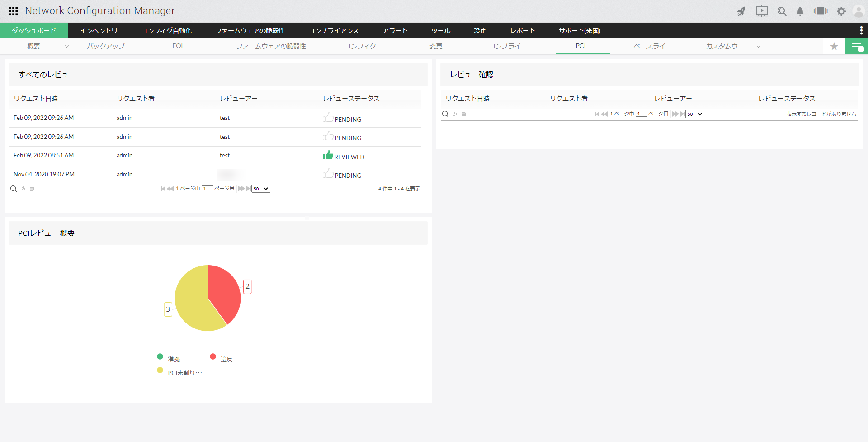Open the コンフィグ自動化 main tab
This screenshot has width=868, height=442.
[x=166, y=31]
